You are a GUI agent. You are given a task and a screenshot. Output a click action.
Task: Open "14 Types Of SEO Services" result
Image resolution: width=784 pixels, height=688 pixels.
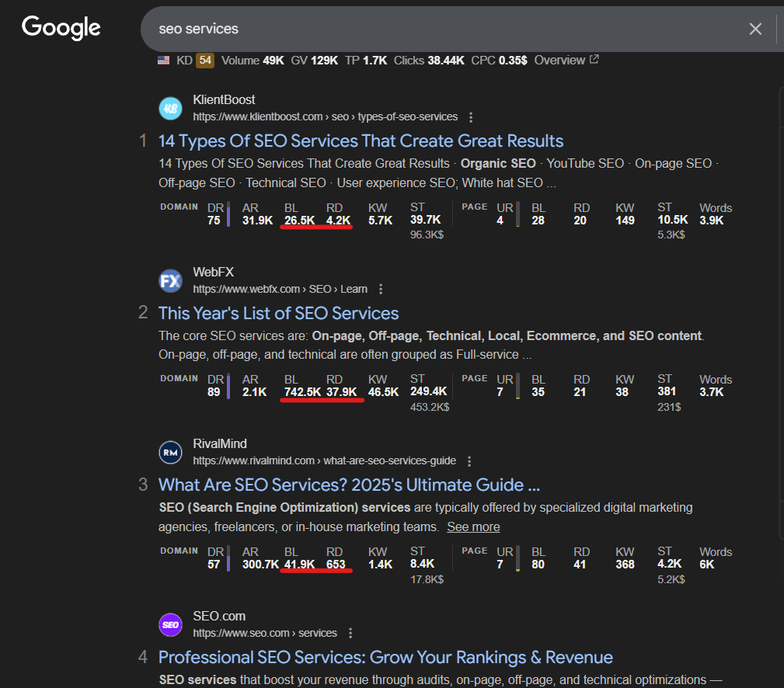361,141
